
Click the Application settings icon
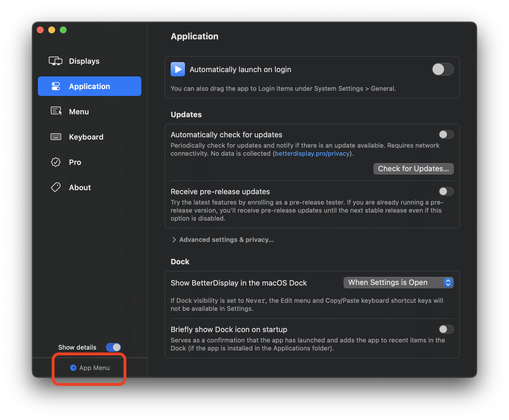point(56,86)
